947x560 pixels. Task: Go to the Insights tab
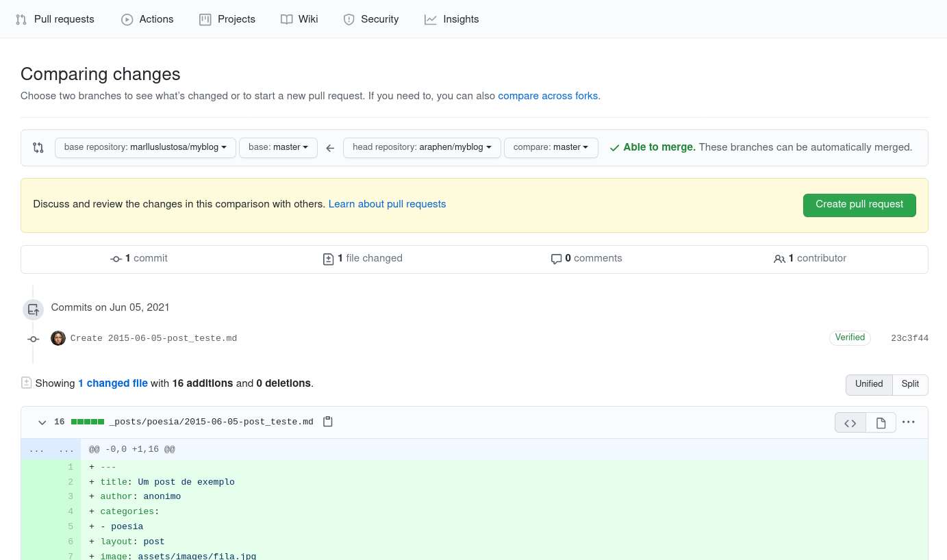pyautogui.click(x=451, y=19)
